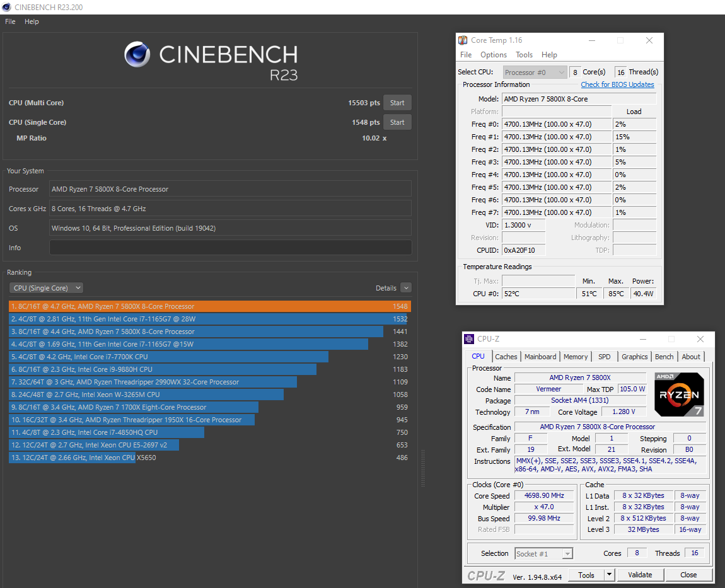
Task: Select ranking row 10 Threadripper 1950X
Action: tap(209, 419)
